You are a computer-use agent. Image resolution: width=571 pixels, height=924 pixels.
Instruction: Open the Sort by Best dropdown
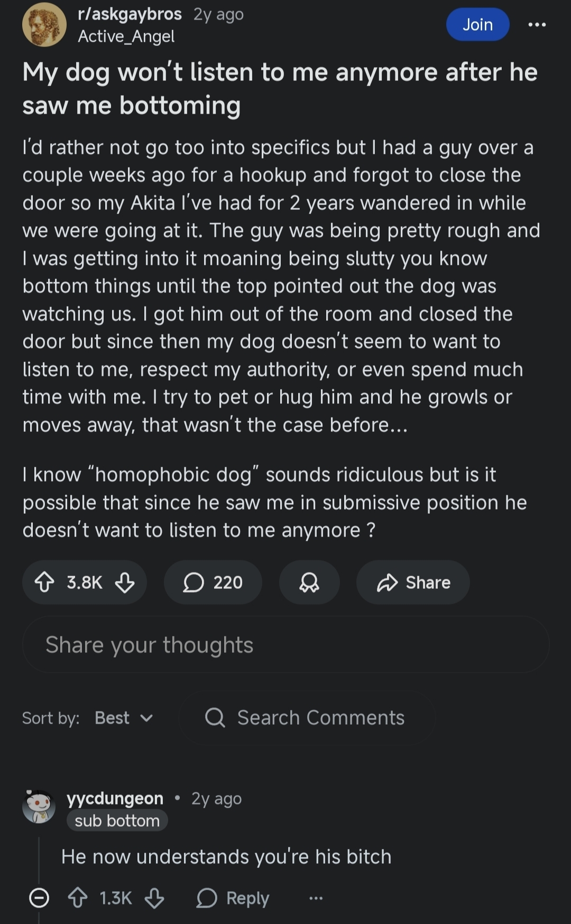[x=124, y=718]
